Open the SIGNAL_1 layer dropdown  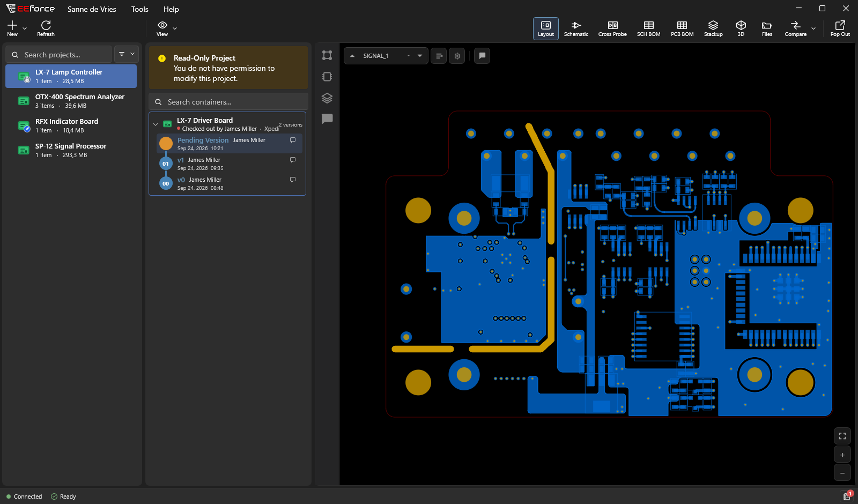point(420,56)
